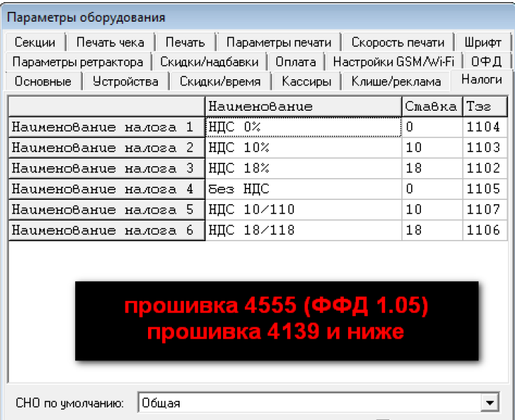Switch to Параметры ретрактора tab
This screenshot has width=515, height=420.
click(x=78, y=62)
